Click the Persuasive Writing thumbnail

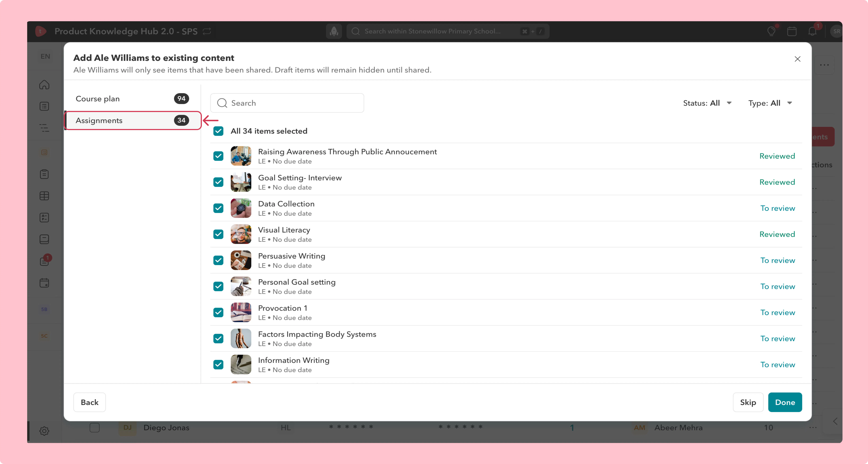(x=241, y=260)
